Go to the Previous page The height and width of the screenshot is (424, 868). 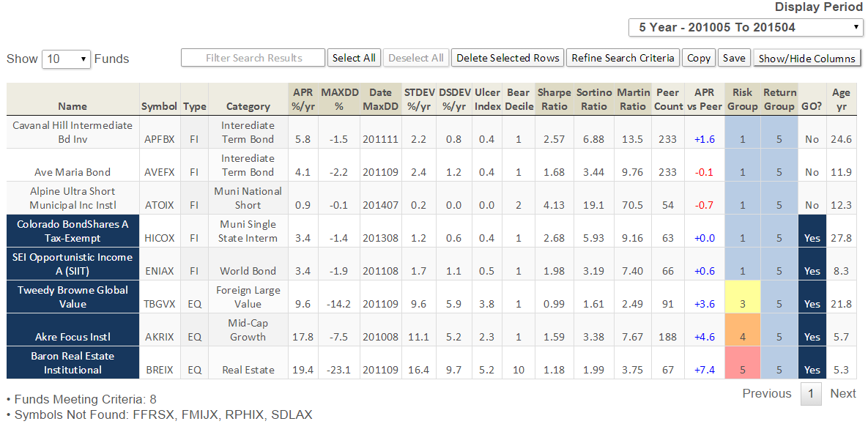[766, 393]
